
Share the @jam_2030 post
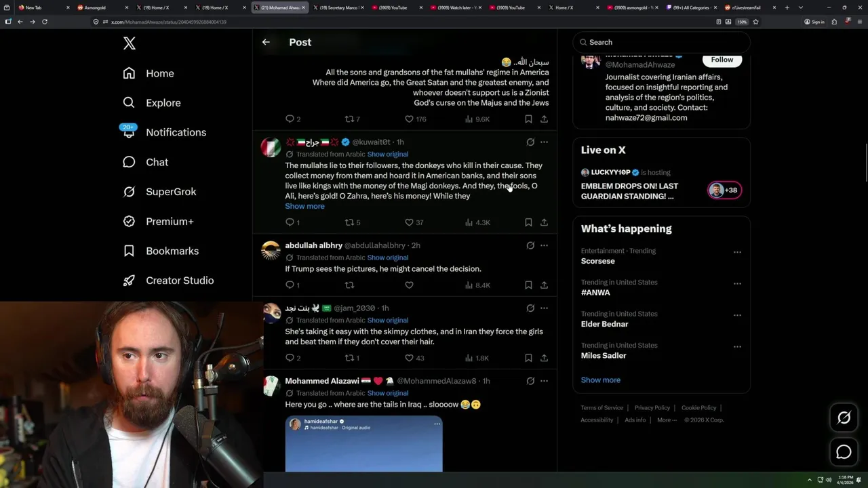pos(544,358)
